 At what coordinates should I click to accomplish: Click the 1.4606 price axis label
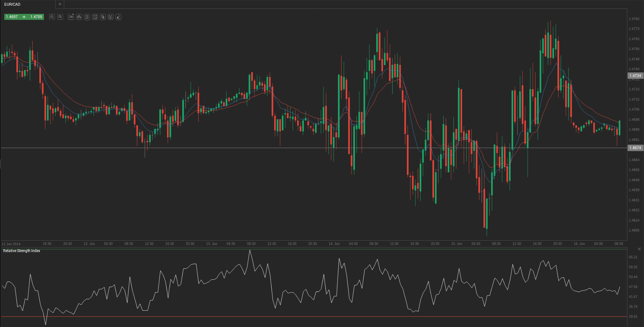(x=634, y=230)
